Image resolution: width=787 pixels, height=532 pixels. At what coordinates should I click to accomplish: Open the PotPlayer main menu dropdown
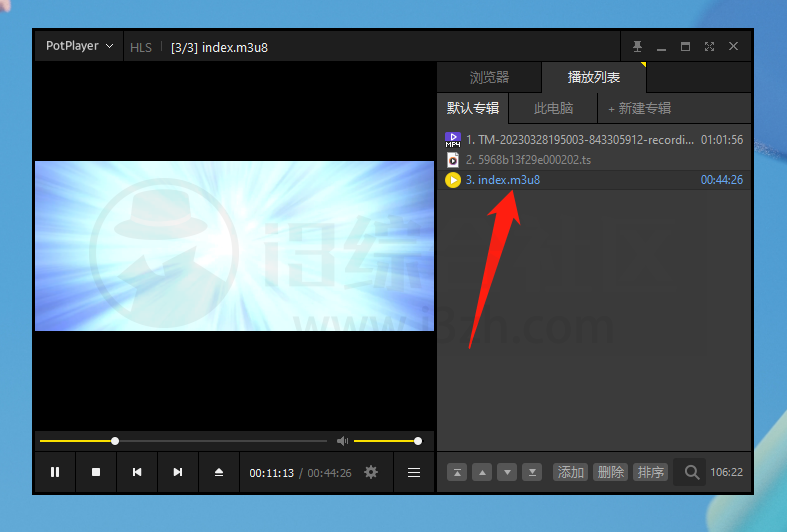click(79, 46)
